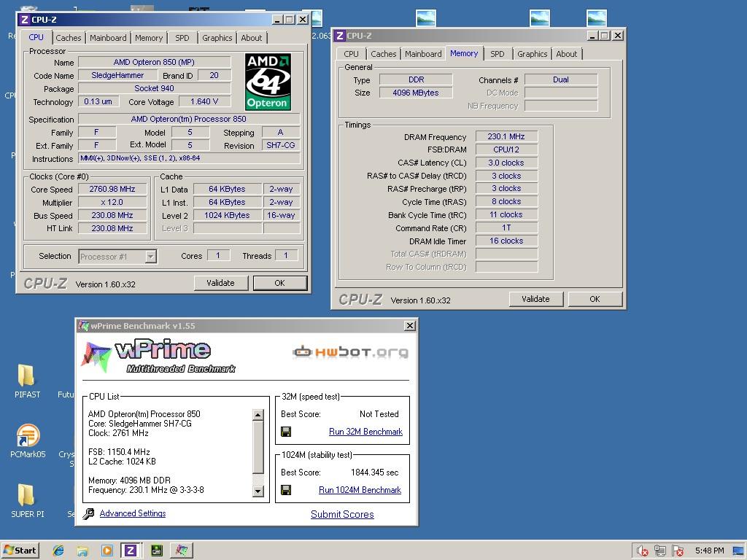The width and height of the screenshot is (747, 560).
Task: Click the wPrime logo graphic
Action: click(158, 356)
